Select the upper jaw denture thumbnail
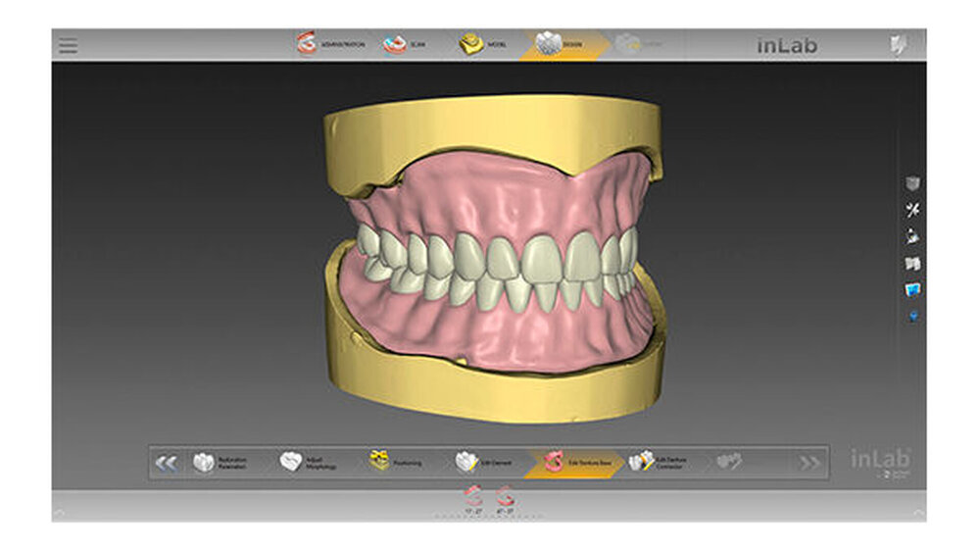980x552 pixels. pos(473,498)
